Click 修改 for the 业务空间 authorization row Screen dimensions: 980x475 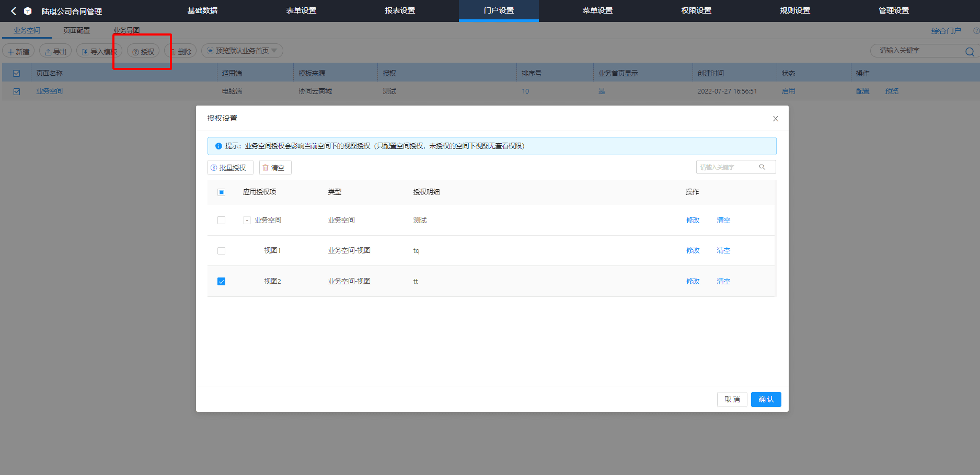click(x=693, y=220)
